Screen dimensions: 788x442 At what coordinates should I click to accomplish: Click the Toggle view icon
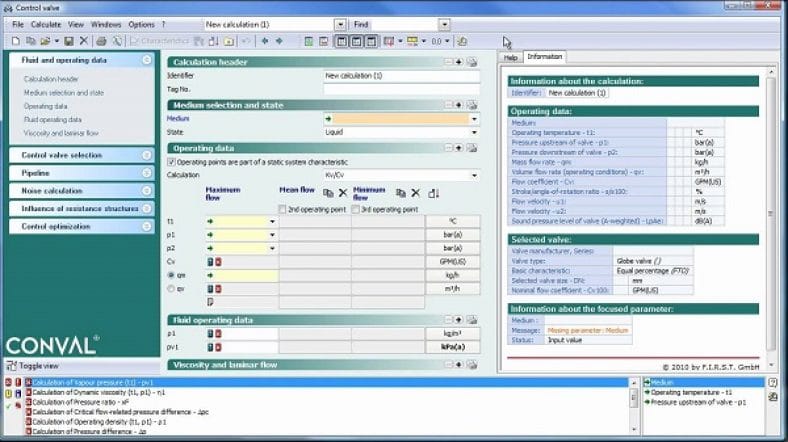click(x=11, y=366)
